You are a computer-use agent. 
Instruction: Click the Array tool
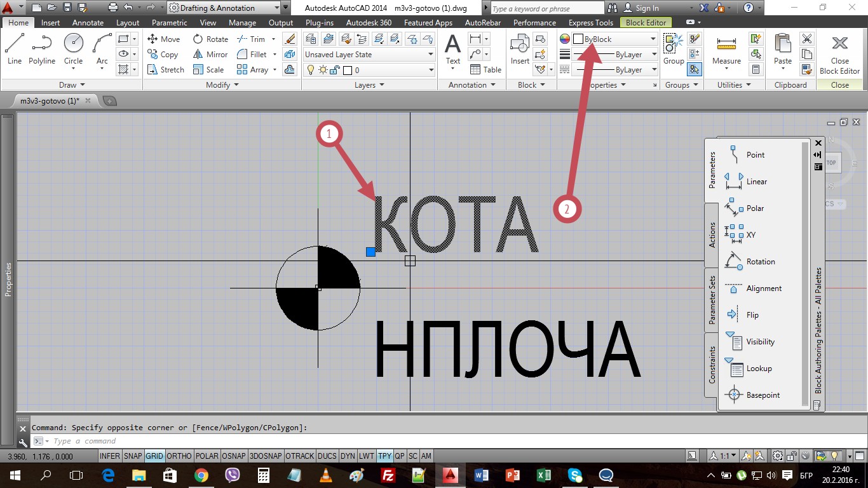pos(252,70)
